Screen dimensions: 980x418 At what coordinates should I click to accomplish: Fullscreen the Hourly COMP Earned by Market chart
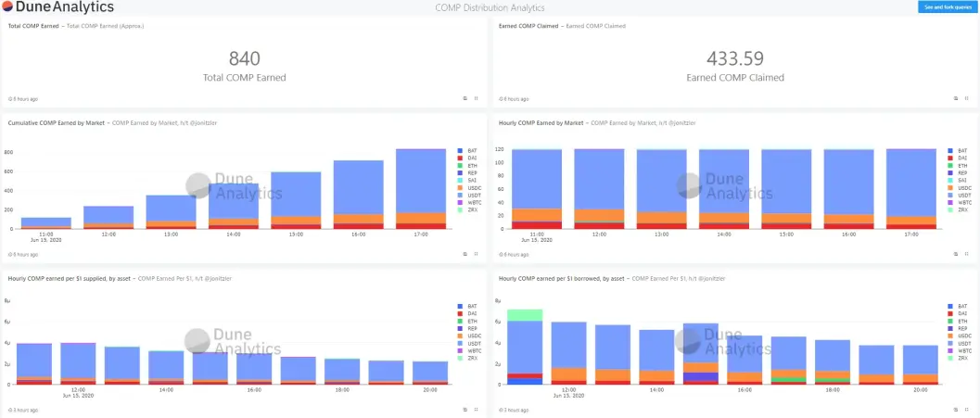[x=967, y=254]
